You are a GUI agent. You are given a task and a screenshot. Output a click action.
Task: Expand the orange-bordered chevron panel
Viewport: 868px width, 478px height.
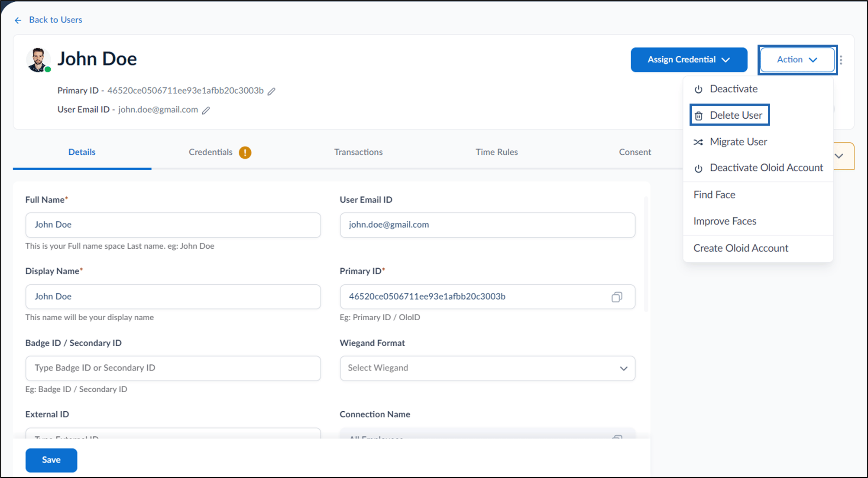(x=842, y=156)
